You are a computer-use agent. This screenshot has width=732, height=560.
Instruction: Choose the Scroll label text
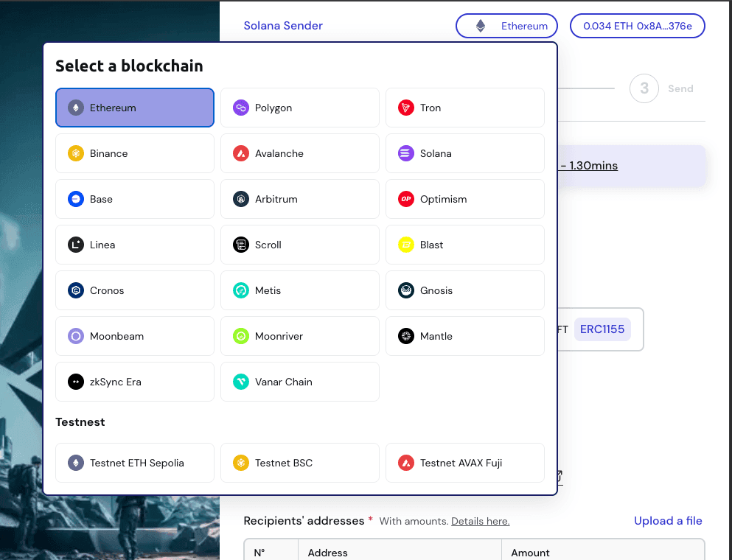tap(268, 245)
